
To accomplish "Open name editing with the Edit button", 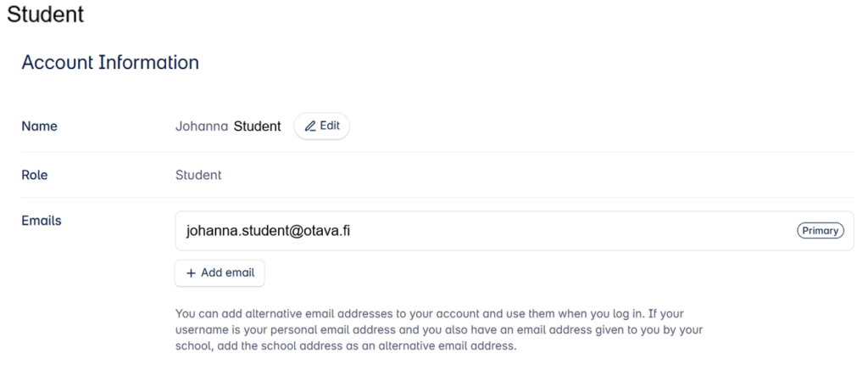I will point(322,126).
